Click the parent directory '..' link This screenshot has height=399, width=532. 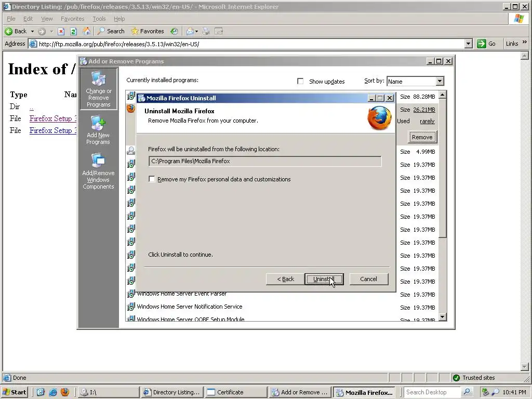32,107
